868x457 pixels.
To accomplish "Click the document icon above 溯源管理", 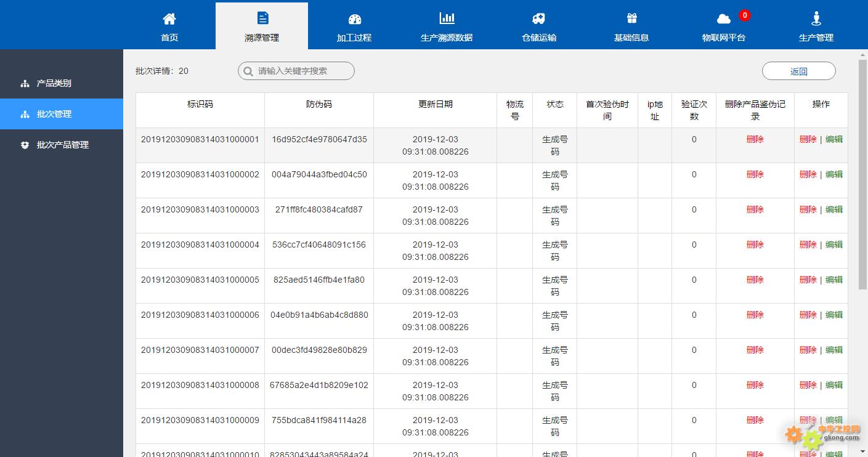I will (262, 18).
